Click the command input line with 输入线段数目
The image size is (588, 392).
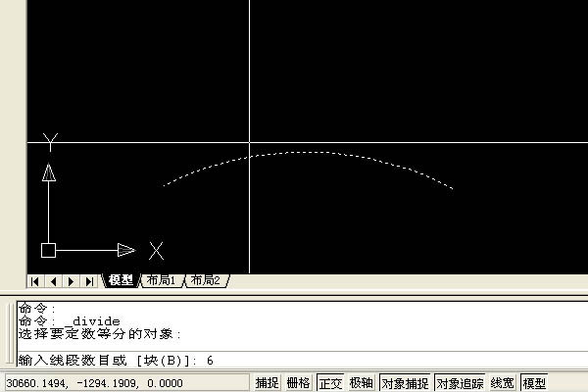[302, 360]
